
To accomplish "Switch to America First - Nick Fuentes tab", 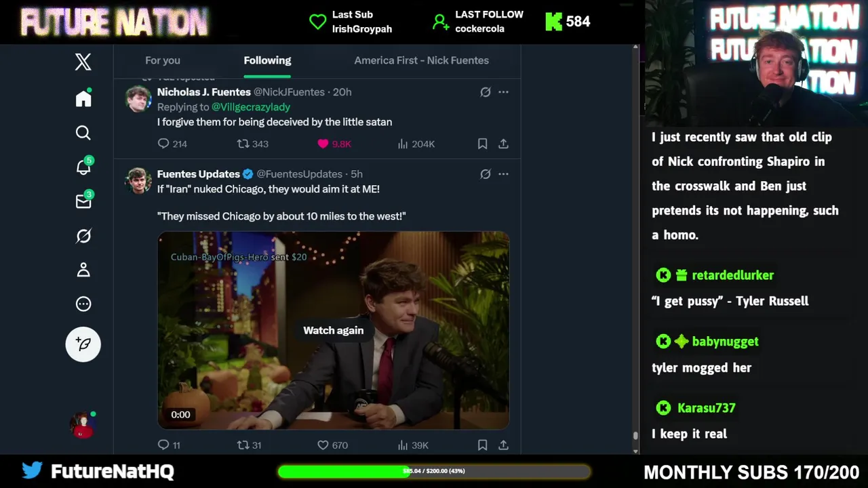I will point(421,60).
